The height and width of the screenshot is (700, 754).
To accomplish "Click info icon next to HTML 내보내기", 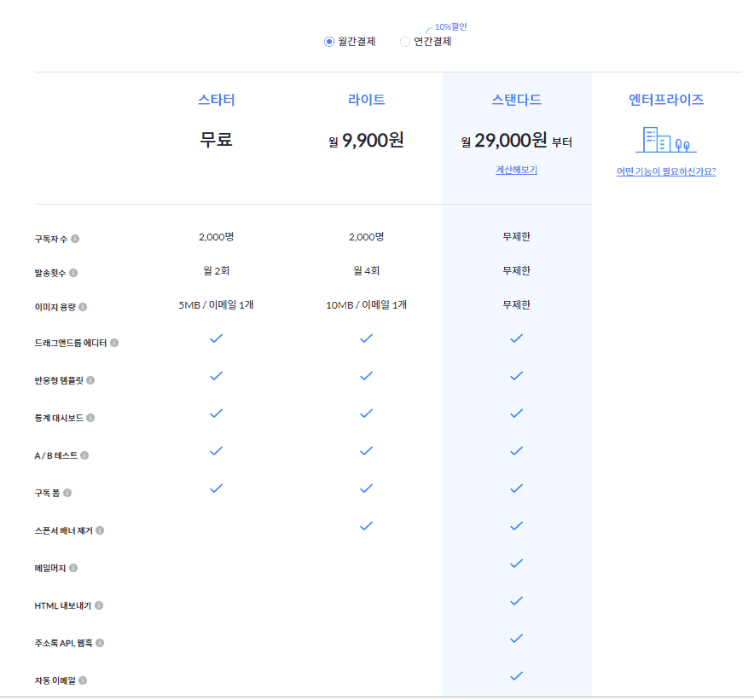I will [99, 605].
